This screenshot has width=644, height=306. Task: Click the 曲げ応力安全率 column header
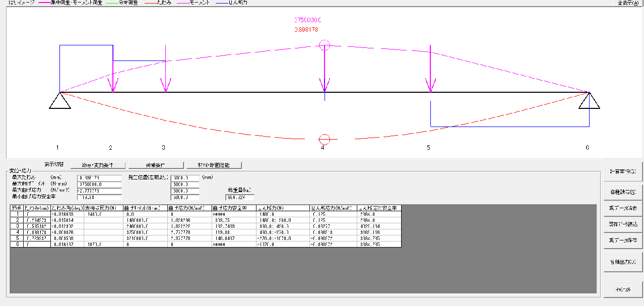(234, 208)
